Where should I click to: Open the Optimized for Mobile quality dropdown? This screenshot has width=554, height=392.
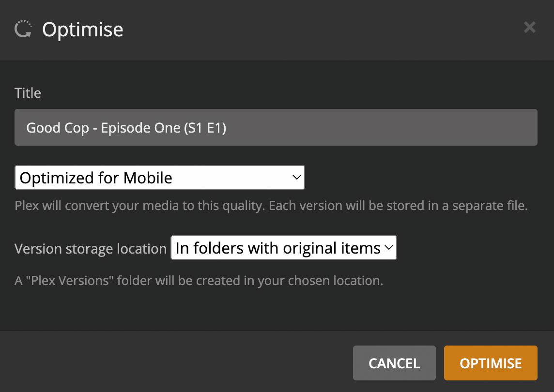(160, 177)
